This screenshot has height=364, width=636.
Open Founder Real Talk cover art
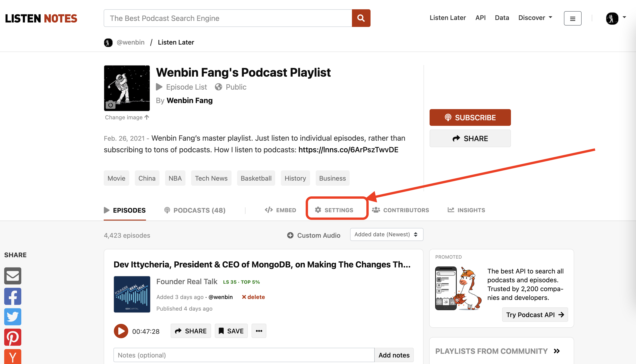point(132,294)
